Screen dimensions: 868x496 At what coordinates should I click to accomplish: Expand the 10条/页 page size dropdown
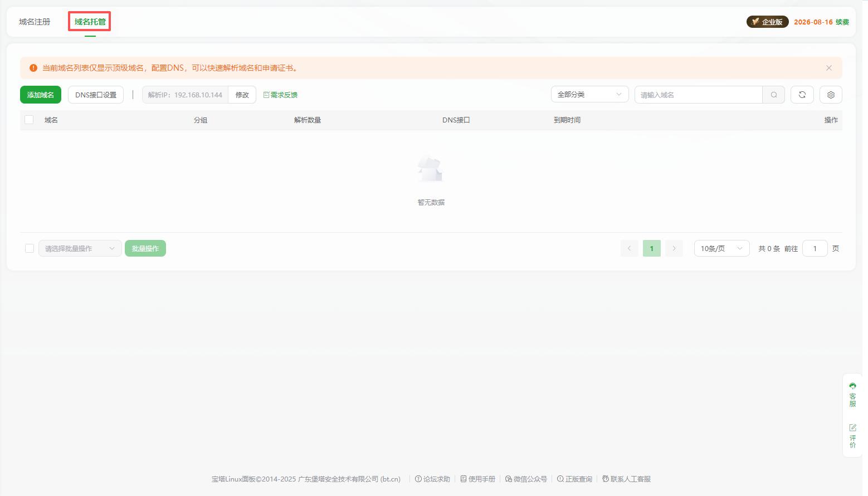coord(721,248)
